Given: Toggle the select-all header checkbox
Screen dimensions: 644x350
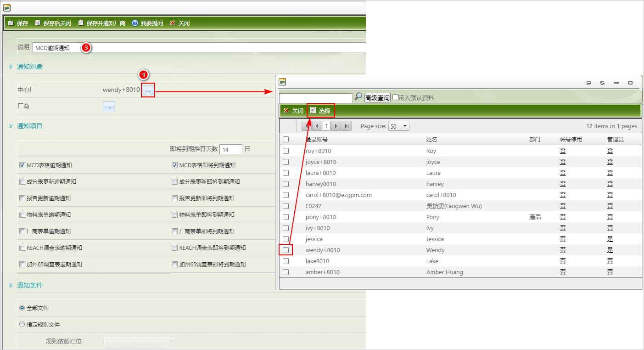Looking at the screenshot, I should [286, 140].
